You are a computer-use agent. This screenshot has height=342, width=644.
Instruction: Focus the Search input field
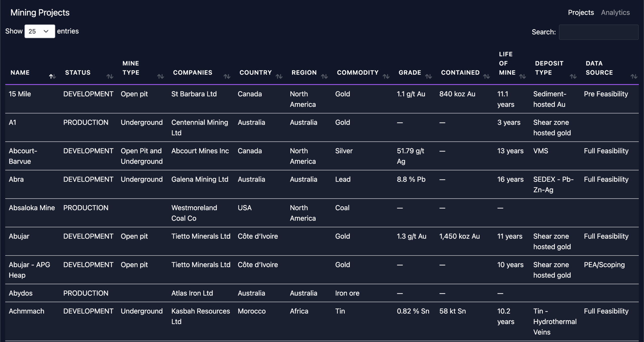(x=599, y=32)
